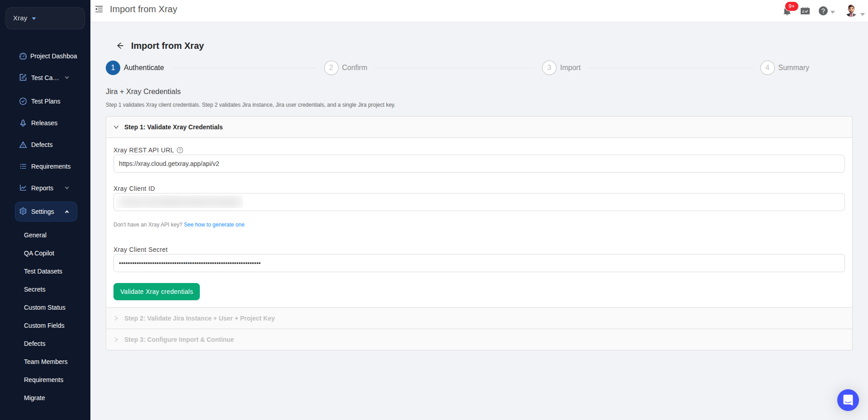Open the Test Plans page
868x420 pixels.
46,101
